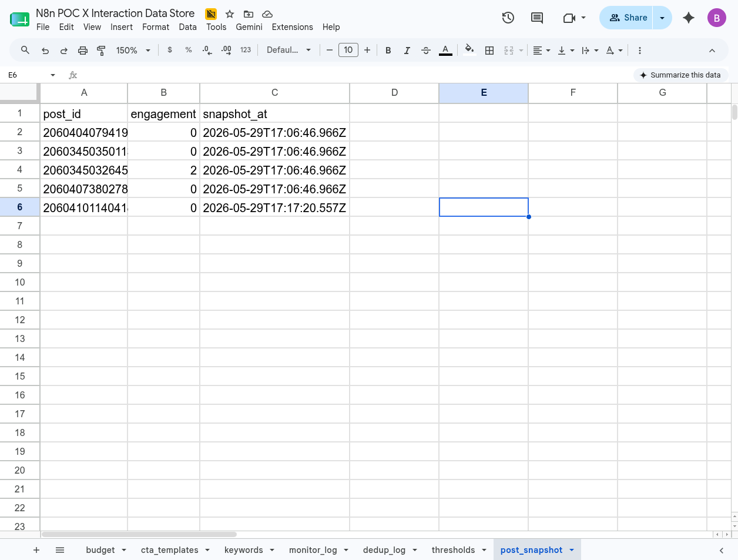The image size is (738, 560).
Task: Open the Tools menu
Action: (x=216, y=27)
